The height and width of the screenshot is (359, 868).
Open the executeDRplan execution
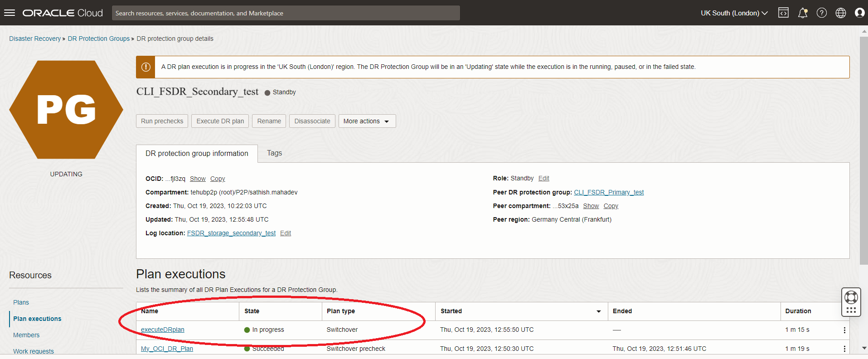point(163,330)
